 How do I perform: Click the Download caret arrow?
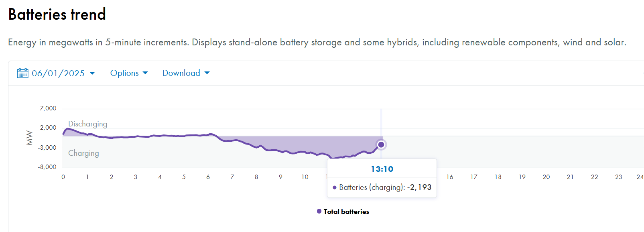coord(207,73)
